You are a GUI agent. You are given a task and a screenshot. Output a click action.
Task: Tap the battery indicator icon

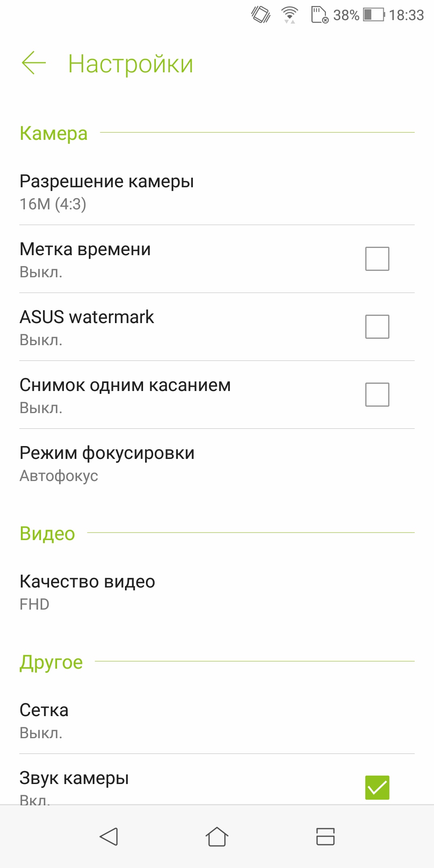374,15
